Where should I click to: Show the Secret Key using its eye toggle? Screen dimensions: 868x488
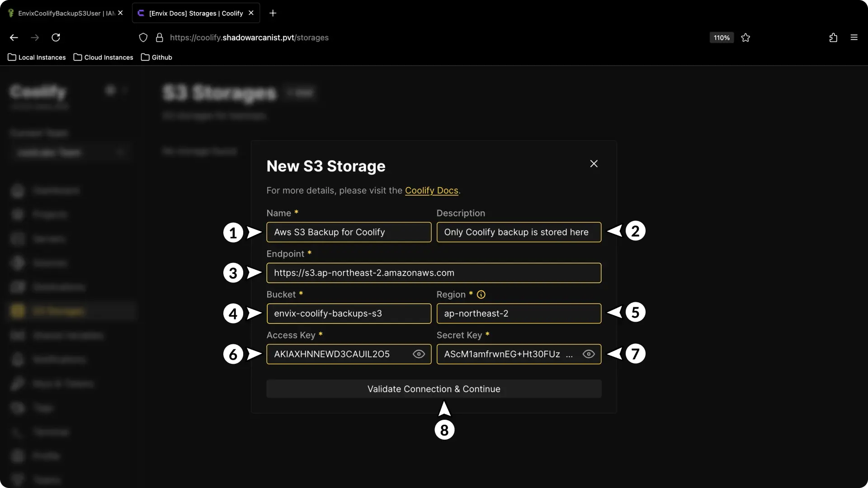click(588, 354)
